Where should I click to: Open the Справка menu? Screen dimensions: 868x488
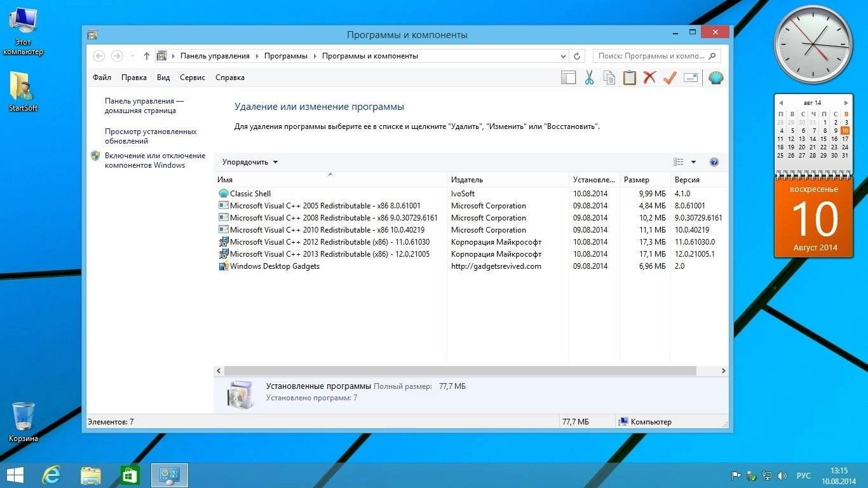pyautogui.click(x=230, y=78)
